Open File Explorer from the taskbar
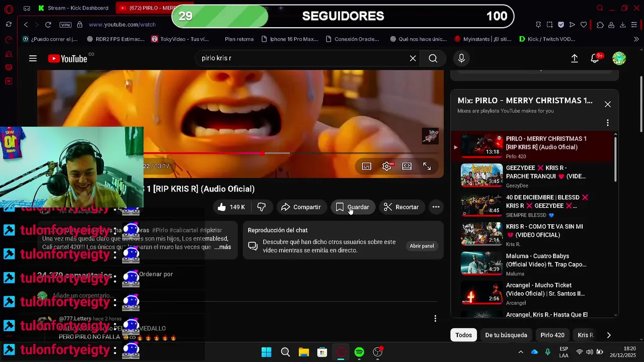Screen dimensions: 644x362 tap(304, 352)
